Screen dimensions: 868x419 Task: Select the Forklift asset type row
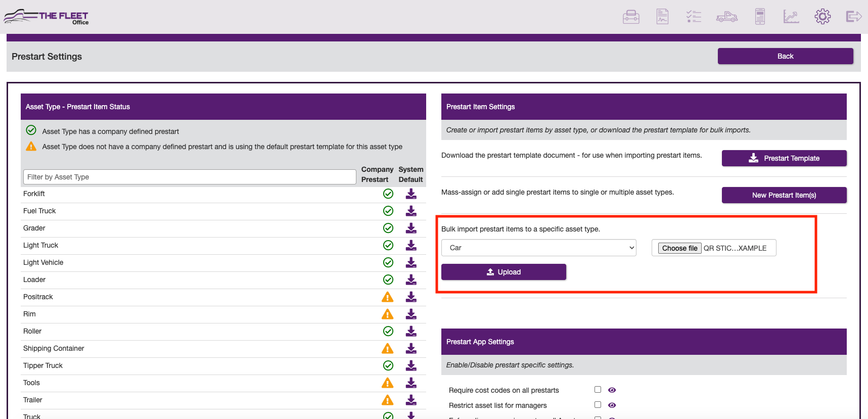pos(223,194)
